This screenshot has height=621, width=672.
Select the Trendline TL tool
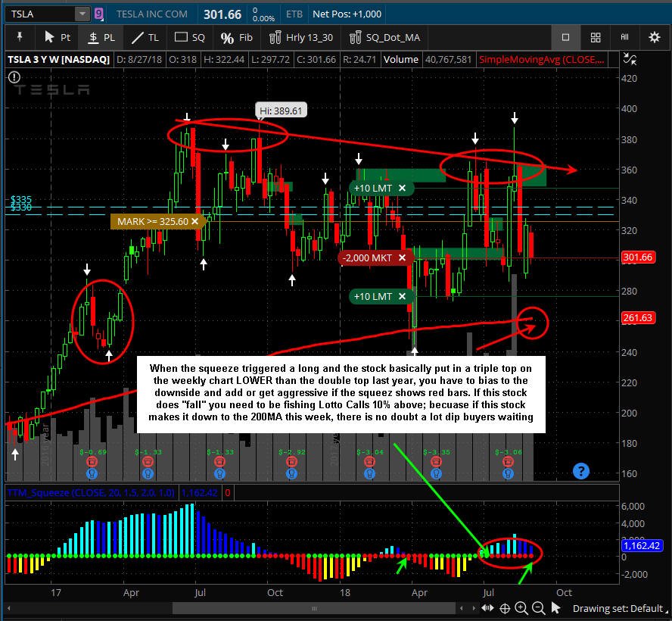145,38
